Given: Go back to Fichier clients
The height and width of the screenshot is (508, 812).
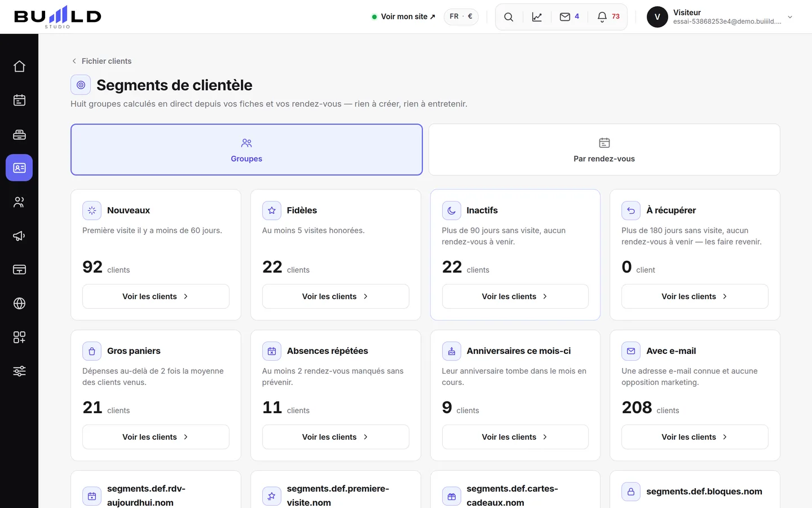Looking at the screenshot, I should 101,61.
